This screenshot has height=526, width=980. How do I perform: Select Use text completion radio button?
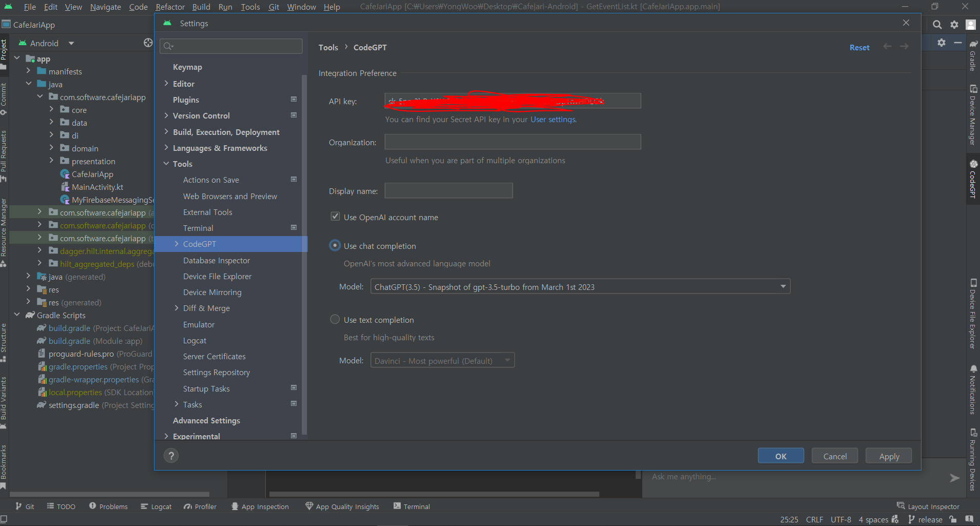tap(335, 319)
